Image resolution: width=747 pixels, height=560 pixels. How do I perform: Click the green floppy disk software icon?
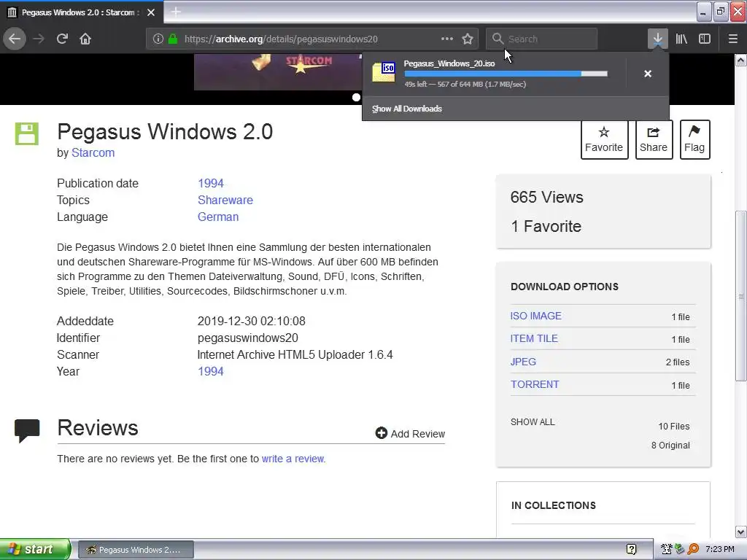click(x=27, y=133)
